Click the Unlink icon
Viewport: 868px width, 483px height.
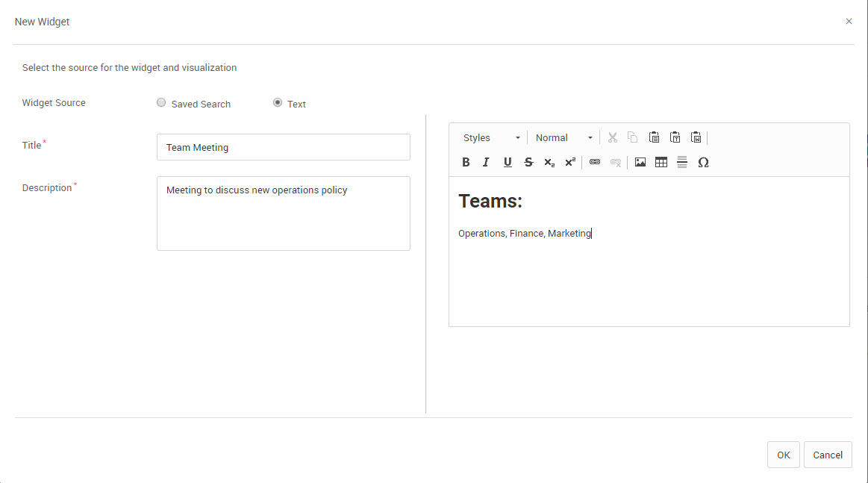pyautogui.click(x=616, y=162)
